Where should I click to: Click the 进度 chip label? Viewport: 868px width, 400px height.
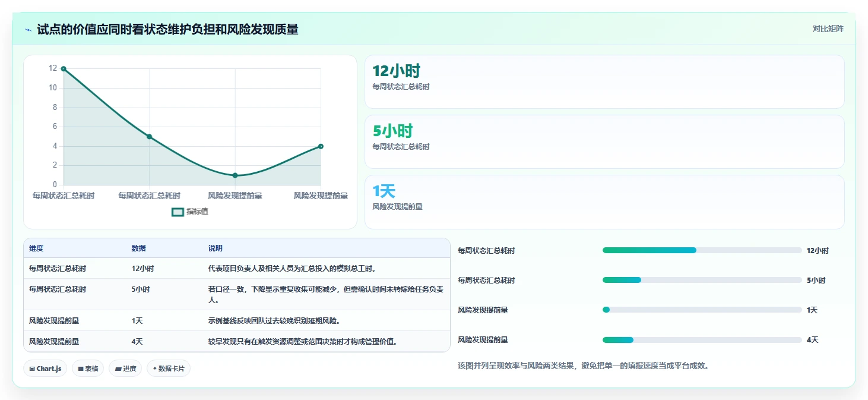[129, 369]
